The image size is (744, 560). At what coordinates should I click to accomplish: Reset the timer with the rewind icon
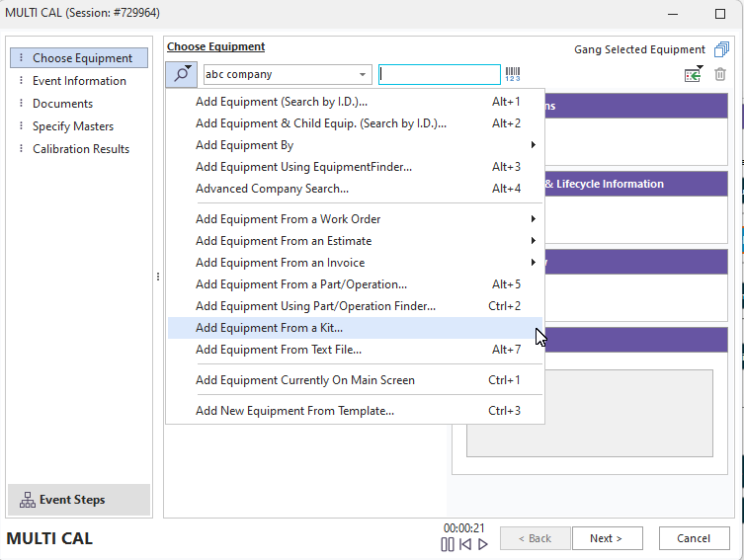click(x=465, y=544)
